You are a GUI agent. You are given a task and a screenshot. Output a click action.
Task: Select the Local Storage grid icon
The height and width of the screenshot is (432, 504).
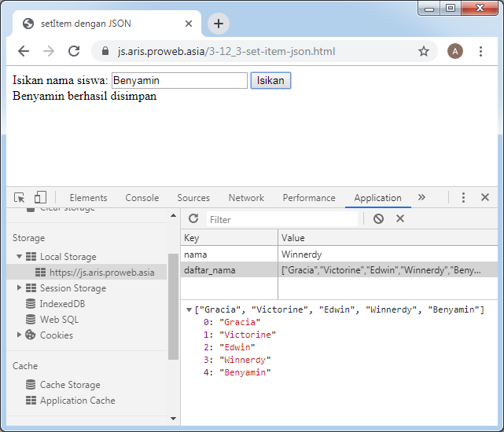(31, 256)
